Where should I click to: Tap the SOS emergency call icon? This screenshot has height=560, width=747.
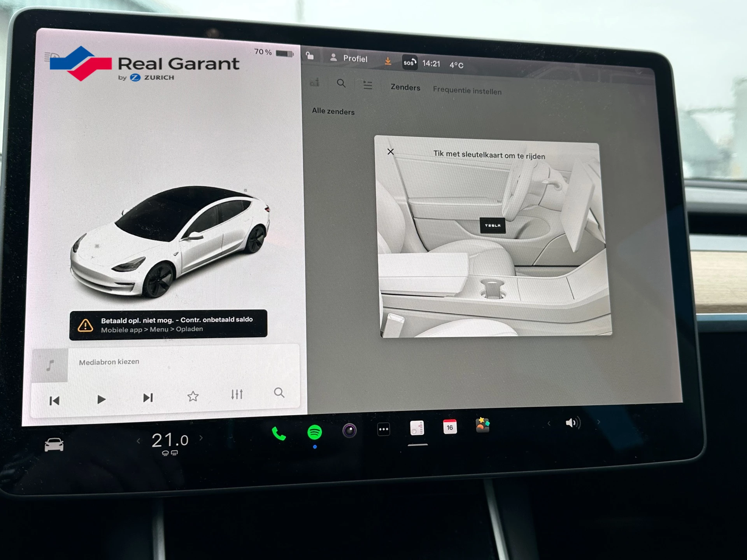pyautogui.click(x=410, y=63)
